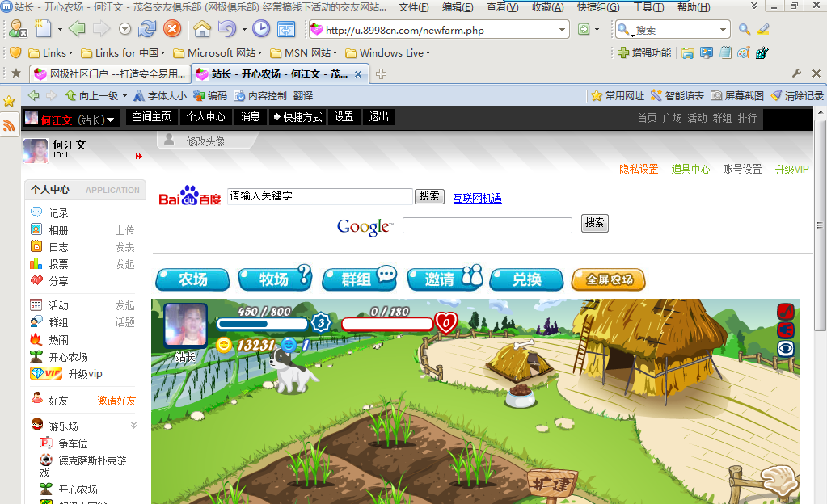Click the dog in the farm
Viewport: 827px width, 504px height.
click(x=292, y=372)
